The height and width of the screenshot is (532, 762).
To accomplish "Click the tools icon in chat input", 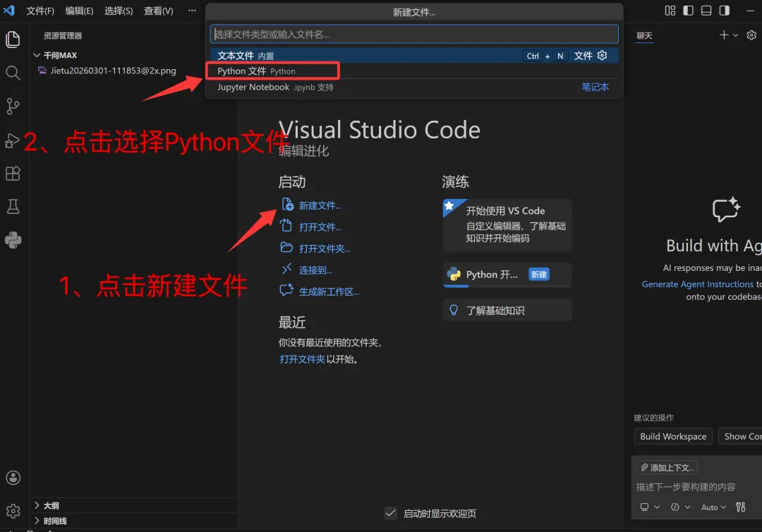I will (x=740, y=507).
